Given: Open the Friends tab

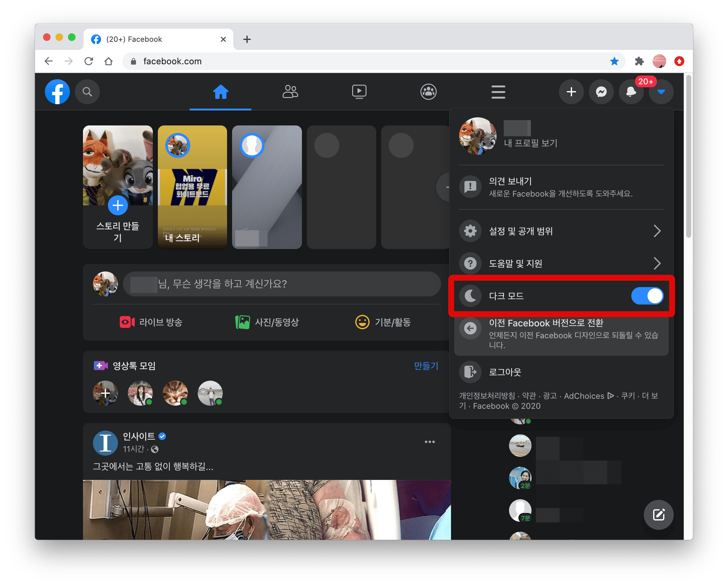Looking at the screenshot, I should tap(290, 91).
